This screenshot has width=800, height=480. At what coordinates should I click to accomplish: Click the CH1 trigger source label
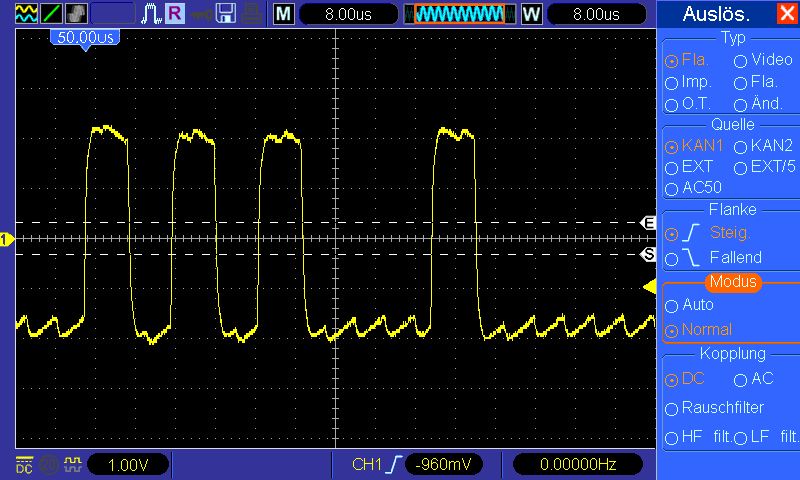pyautogui.click(x=367, y=465)
